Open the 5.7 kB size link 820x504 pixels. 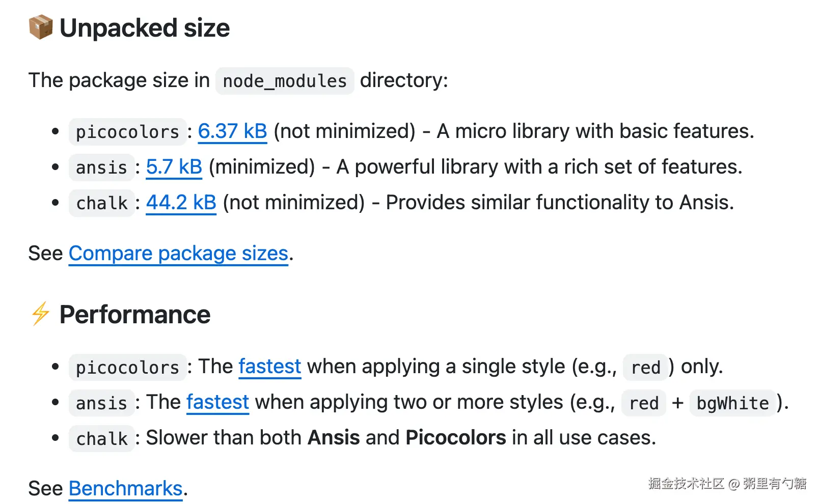(174, 167)
